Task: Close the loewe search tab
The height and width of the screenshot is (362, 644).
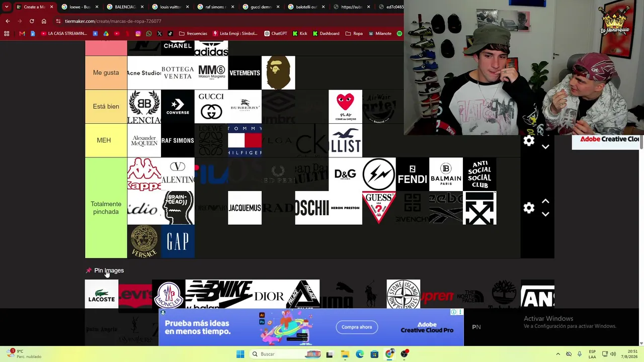Action: click(97, 7)
